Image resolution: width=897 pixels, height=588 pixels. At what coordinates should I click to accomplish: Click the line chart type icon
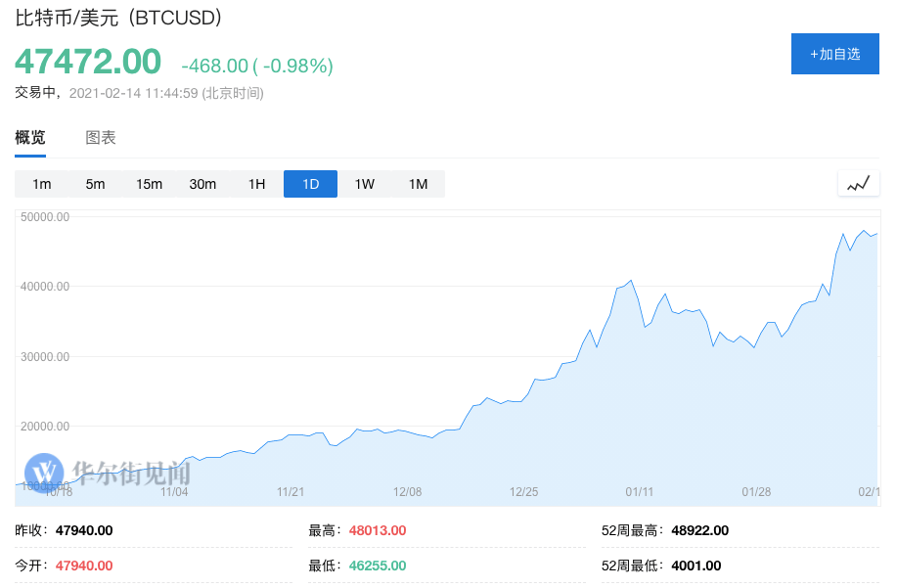point(858,184)
